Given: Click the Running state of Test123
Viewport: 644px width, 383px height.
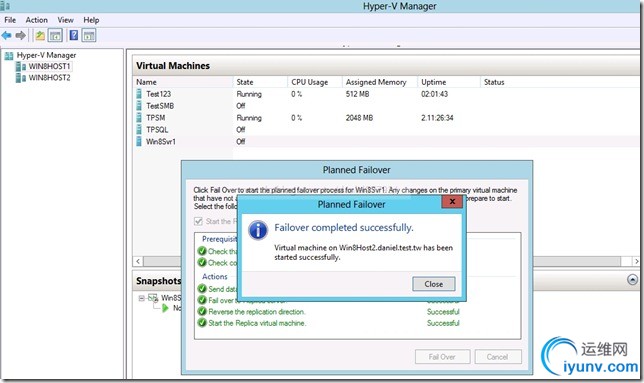Looking at the screenshot, I should click(249, 94).
